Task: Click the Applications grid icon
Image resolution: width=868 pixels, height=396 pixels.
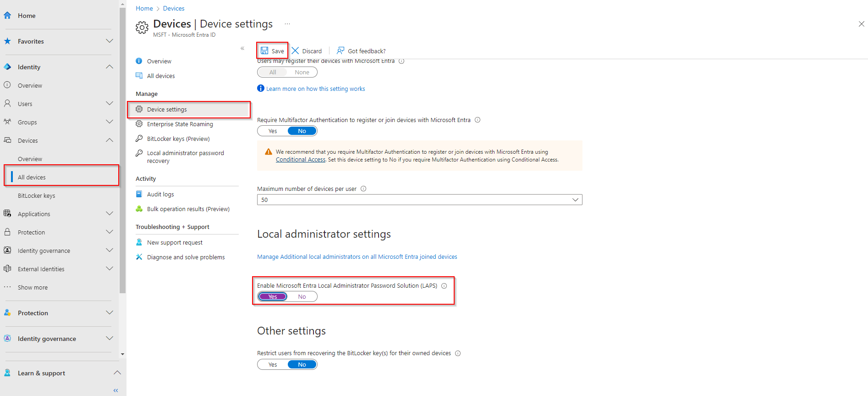Action: 7,213
